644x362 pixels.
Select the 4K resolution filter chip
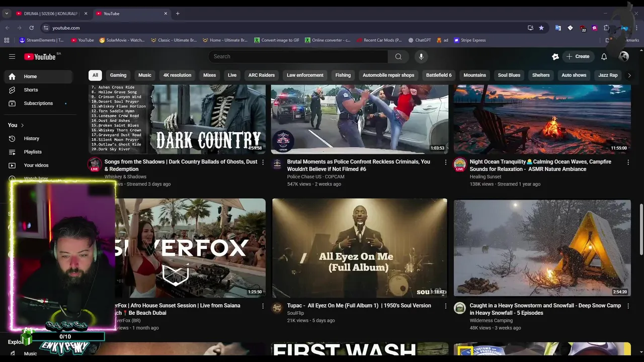(x=177, y=75)
